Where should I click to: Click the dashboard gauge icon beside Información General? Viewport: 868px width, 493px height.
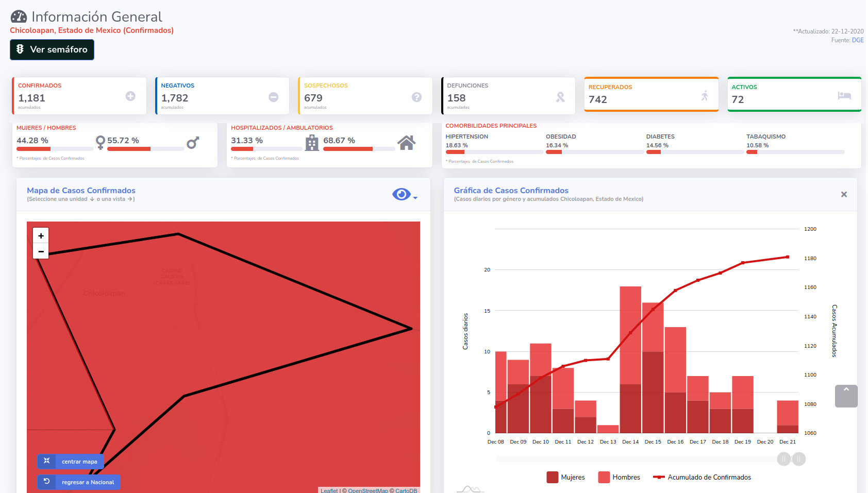pos(19,16)
